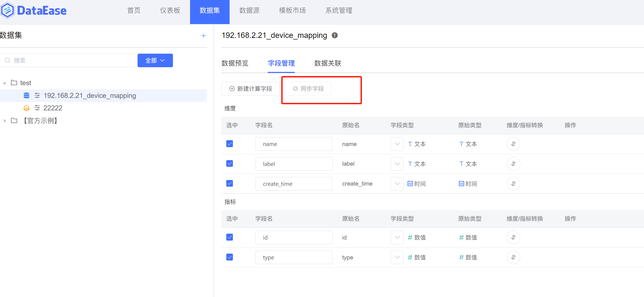Open field type dropdown for label
The height and width of the screenshot is (297, 644).
click(397, 164)
